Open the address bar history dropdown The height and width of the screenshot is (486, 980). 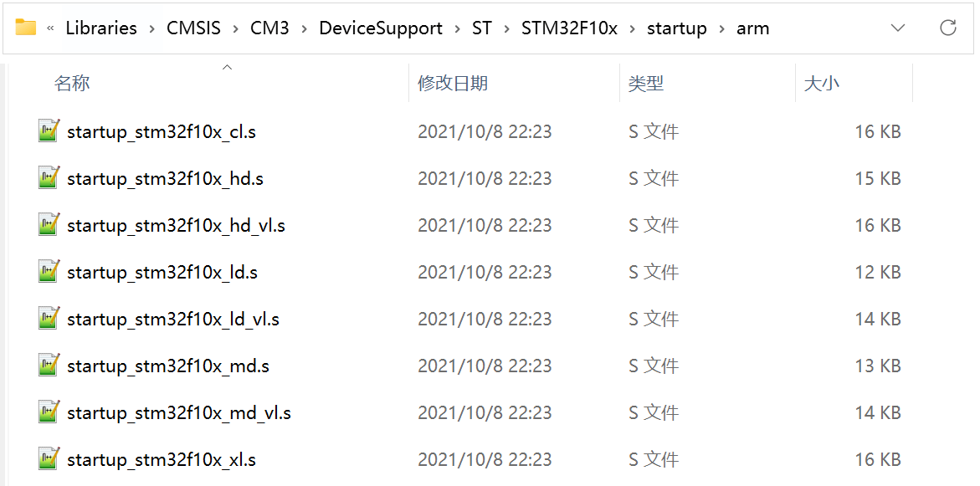pos(898,28)
